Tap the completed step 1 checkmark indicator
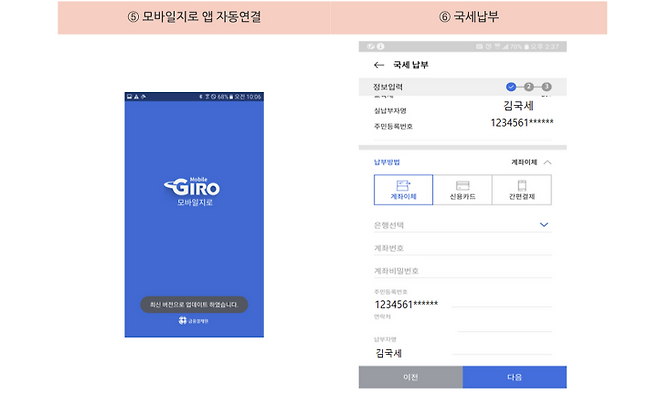Image resolution: width=658 pixels, height=405 pixels. (x=511, y=87)
